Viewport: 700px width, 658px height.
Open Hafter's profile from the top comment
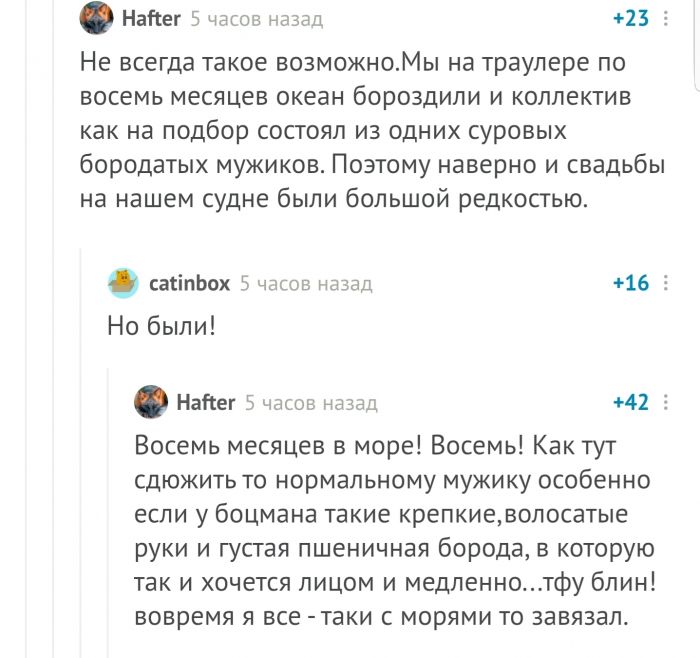click(x=151, y=18)
